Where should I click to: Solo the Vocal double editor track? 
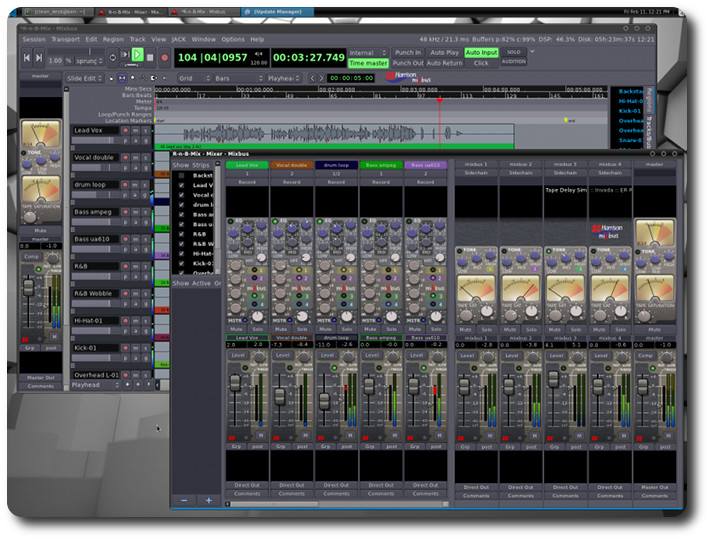point(146,158)
